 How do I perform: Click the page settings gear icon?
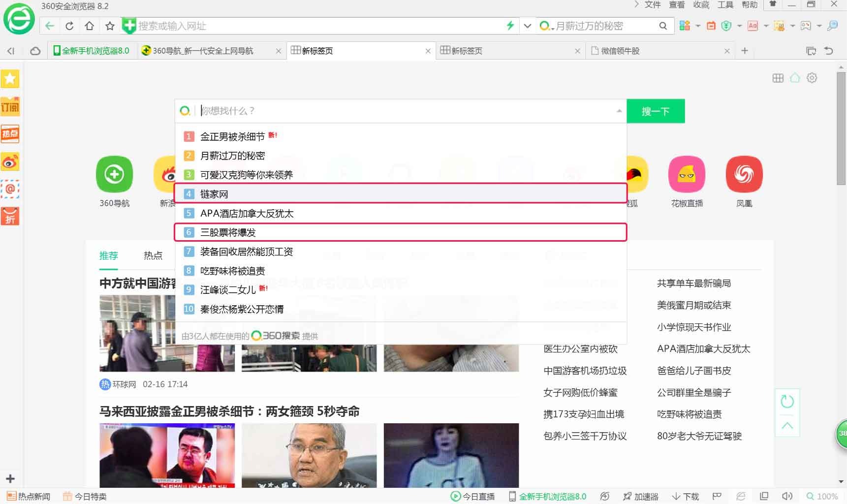click(812, 78)
